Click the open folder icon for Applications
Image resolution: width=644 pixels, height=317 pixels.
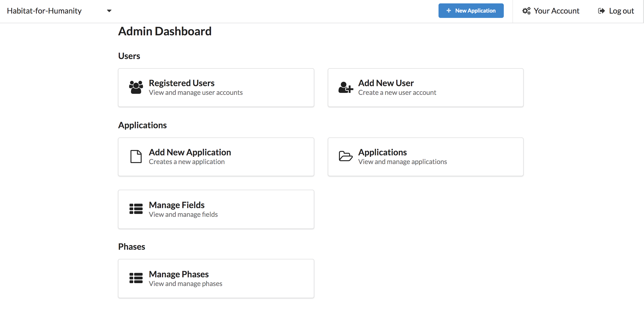(x=345, y=156)
